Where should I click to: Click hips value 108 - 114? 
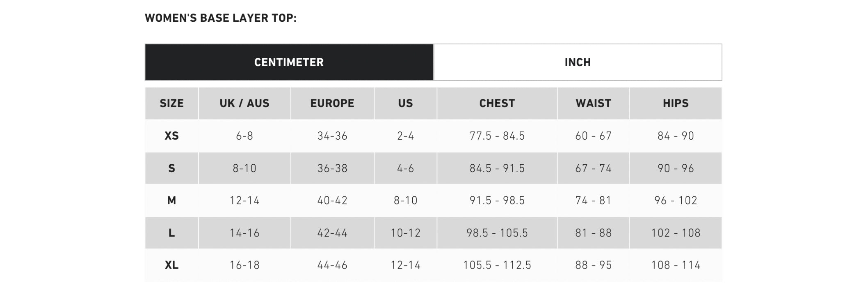tap(676, 265)
